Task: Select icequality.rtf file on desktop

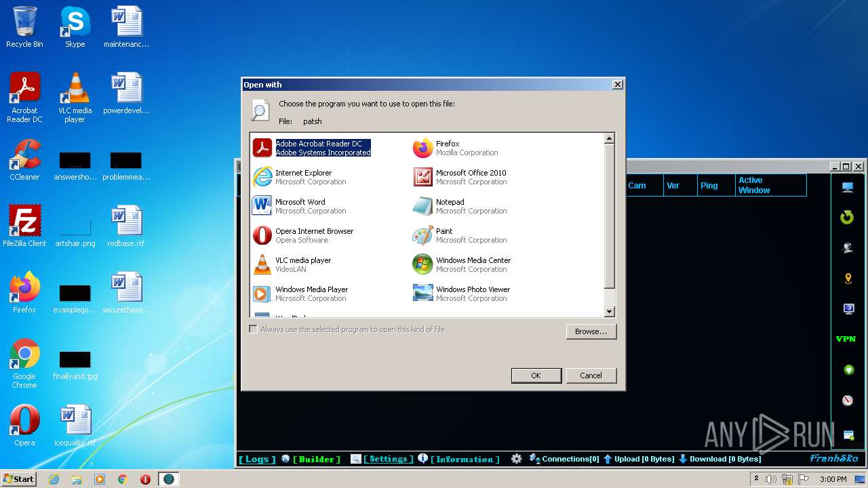Action: pyautogui.click(x=75, y=426)
